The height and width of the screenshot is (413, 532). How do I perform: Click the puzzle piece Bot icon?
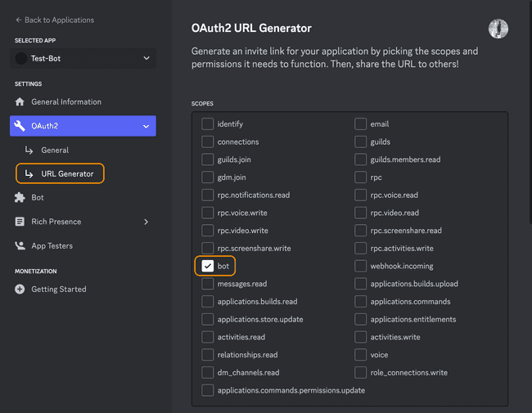point(20,197)
